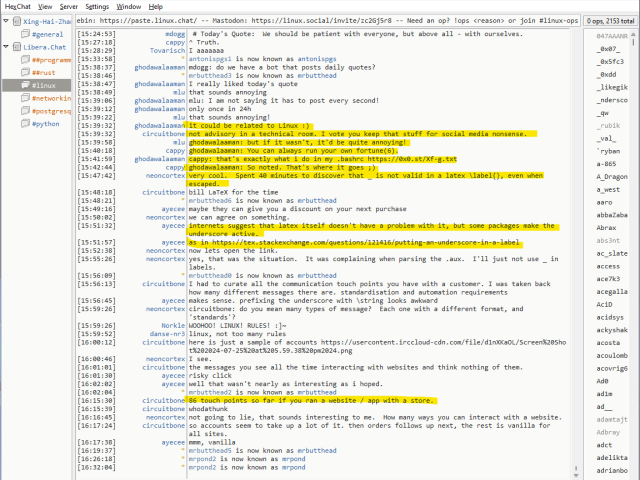Open the HexChat menu

click(16, 6)
